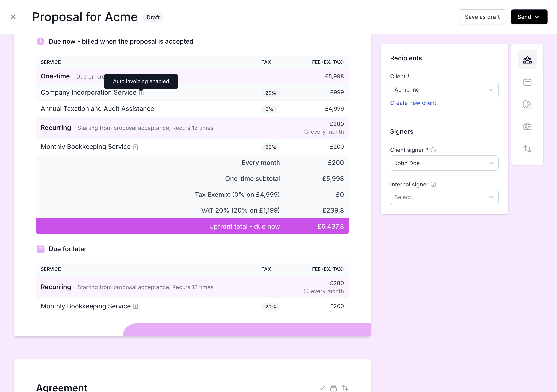Screen dimensions: 557x392
Task: Click the Draft status badge
Action: (153, 17)
